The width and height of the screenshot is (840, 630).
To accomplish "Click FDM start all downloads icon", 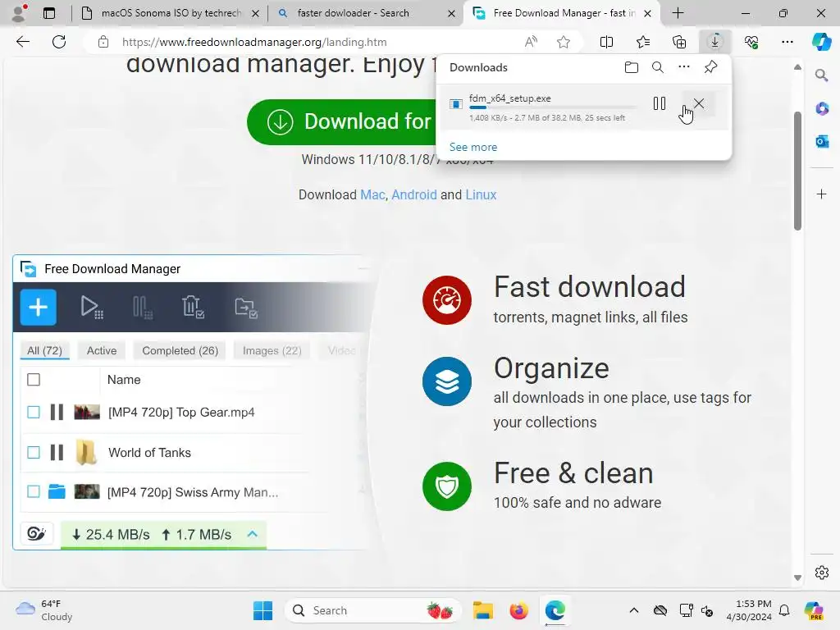I will coord(92,308).
